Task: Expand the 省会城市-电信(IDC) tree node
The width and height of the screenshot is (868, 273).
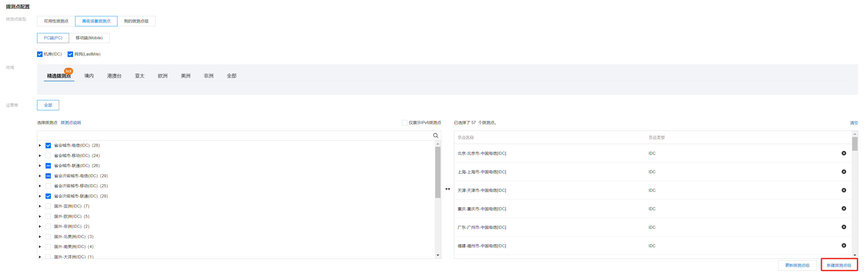Action: coord(40,145)
